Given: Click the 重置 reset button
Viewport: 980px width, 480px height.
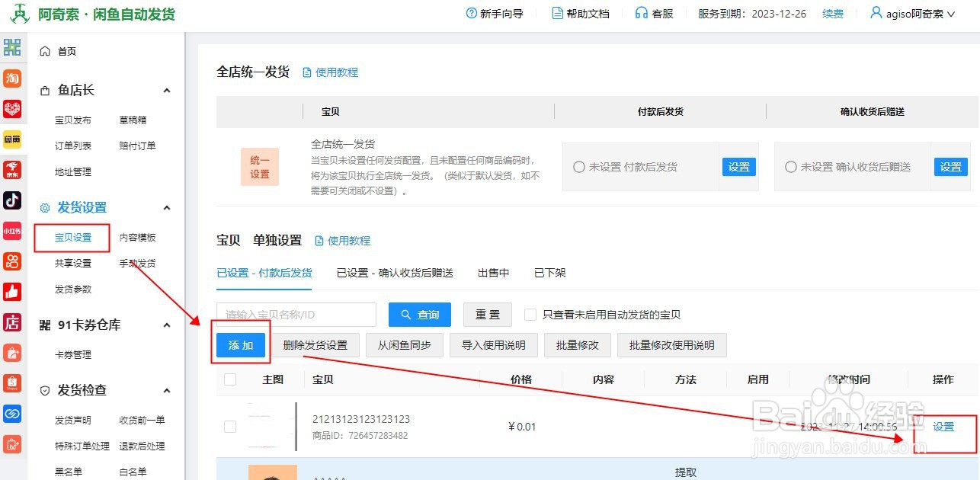Looking at the screenshot, I should click(x=488, y=315).
